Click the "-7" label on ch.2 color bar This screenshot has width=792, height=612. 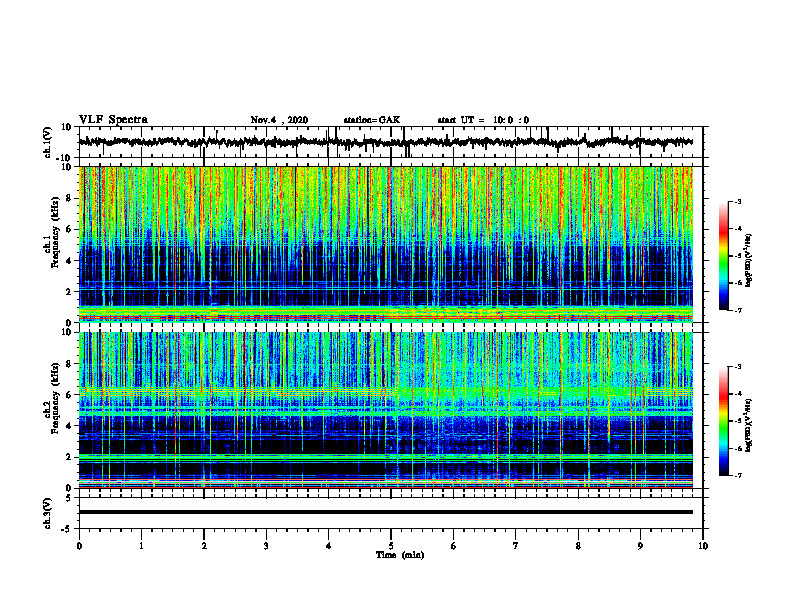tap(738, 475)
